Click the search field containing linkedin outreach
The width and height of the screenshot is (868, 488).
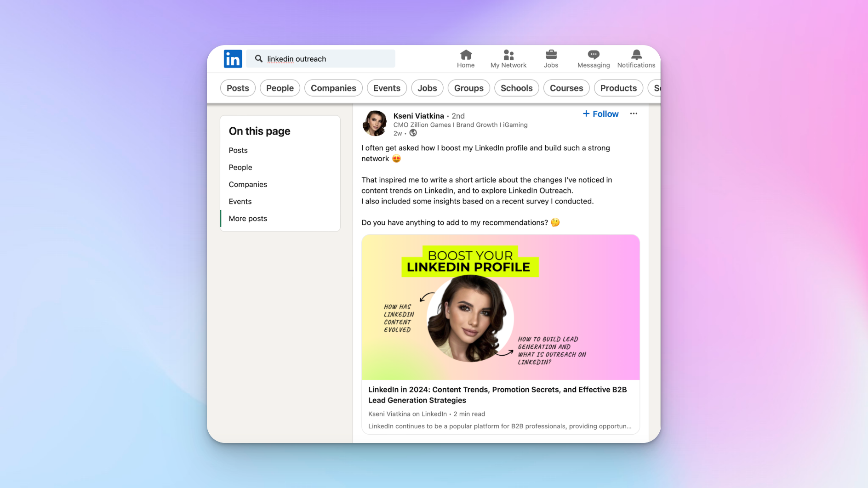pos(320,59)
